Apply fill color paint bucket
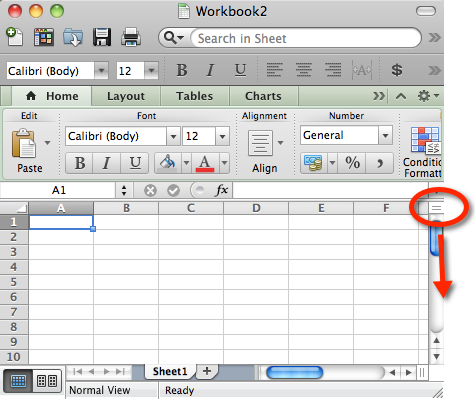475x399 pixels. [168, 163]
